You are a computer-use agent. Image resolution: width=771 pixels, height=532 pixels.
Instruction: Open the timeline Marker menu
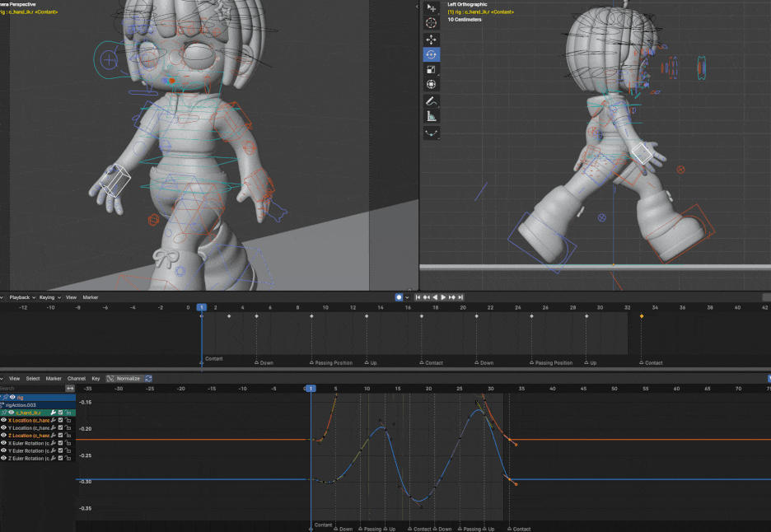tap(90, 297)
